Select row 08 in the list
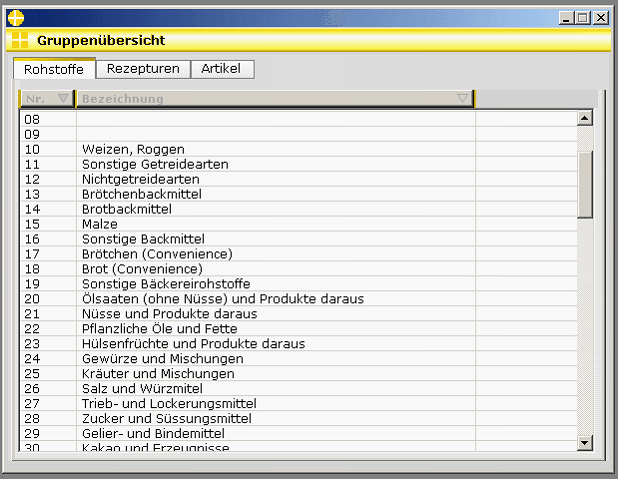 pos(299,119)
